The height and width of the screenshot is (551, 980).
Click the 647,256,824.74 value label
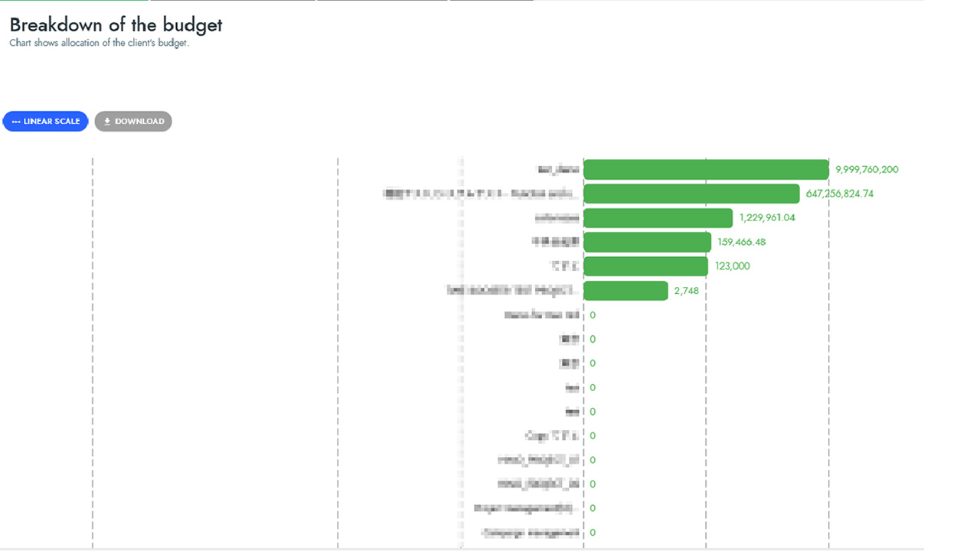839,194
